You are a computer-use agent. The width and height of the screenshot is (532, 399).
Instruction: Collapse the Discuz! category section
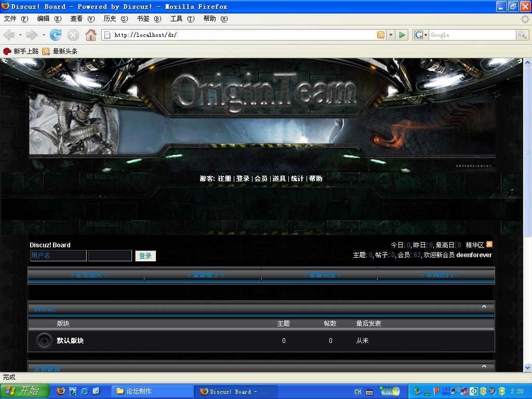[x=484, y=307]
